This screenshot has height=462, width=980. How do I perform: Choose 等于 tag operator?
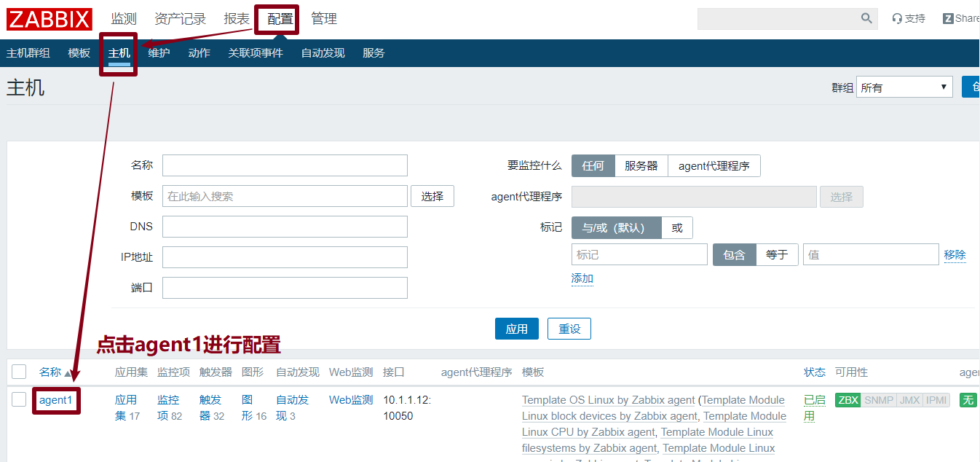pos(777,254)
